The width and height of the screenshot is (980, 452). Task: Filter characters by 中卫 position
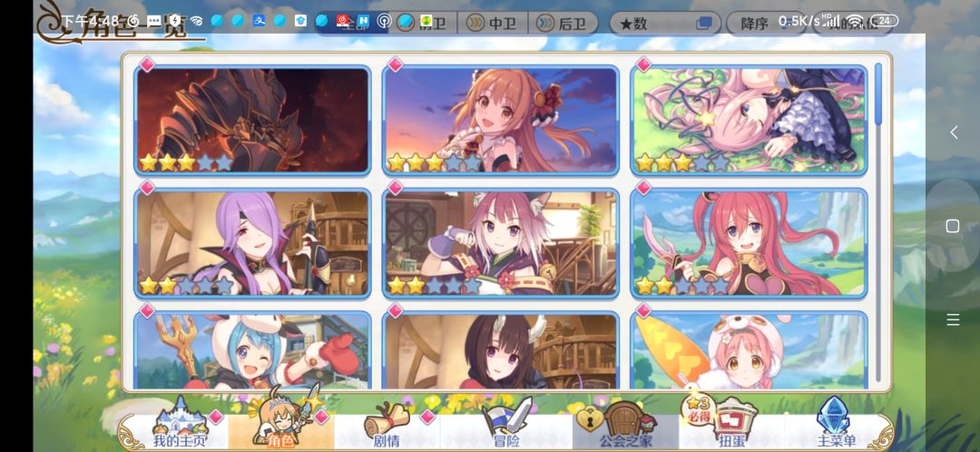pyautogui.click(x=493, y=24)
